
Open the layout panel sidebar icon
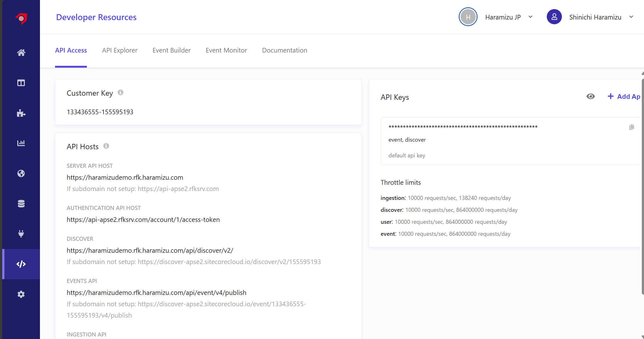(x=21, y=83)
